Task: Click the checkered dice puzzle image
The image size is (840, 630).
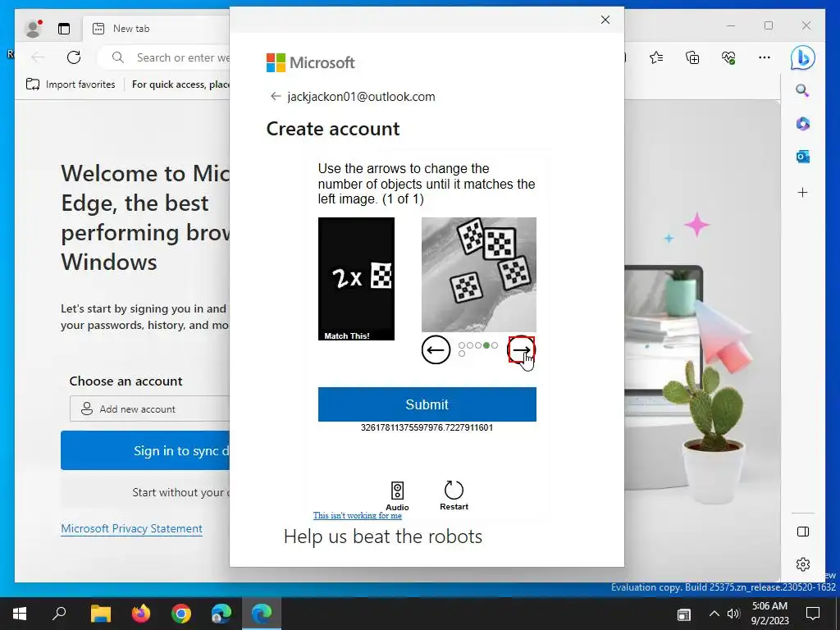Action: (479, 274)
